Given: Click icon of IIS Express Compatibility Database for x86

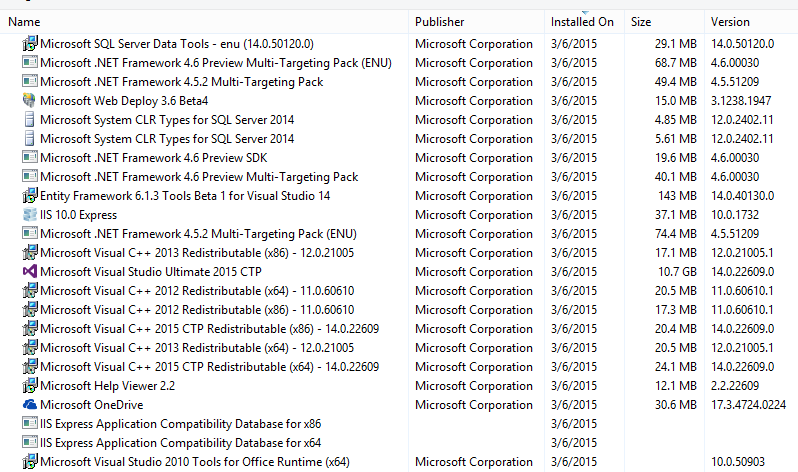Looking at the screenshot, I should point(30,423).
